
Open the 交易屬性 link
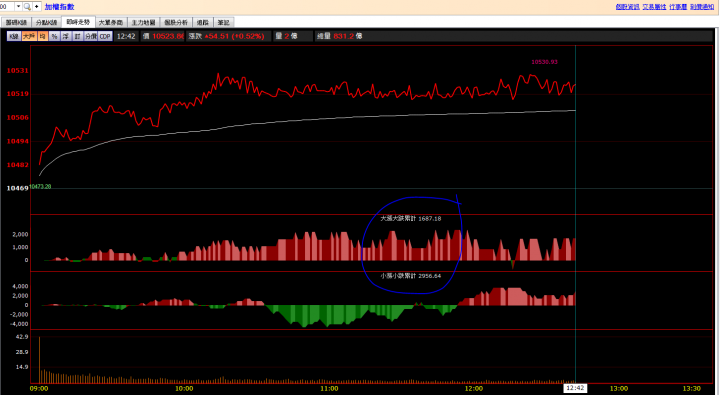pos(654,7)
